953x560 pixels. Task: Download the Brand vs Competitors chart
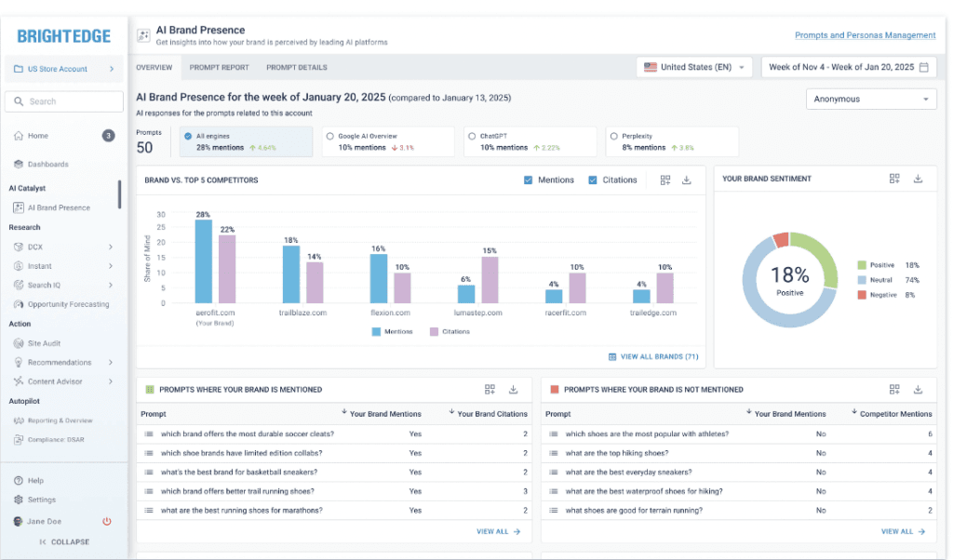tap(686, 180)
